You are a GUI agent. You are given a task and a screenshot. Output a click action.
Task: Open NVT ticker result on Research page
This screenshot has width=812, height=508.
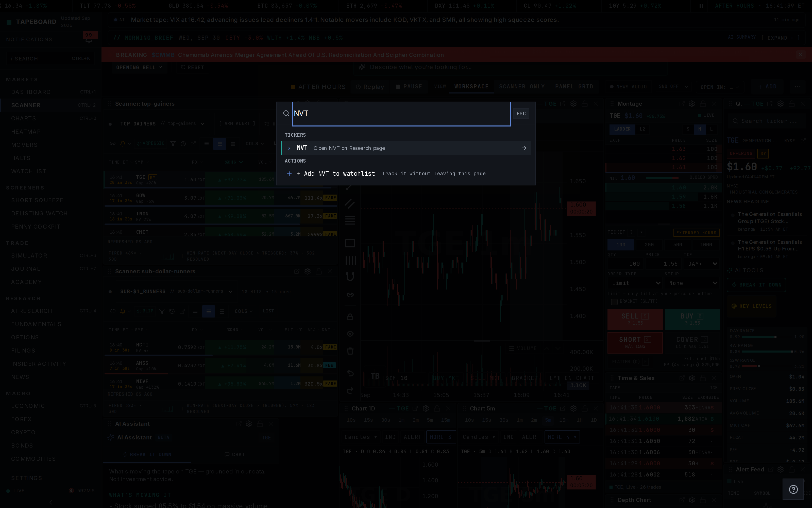406,148
